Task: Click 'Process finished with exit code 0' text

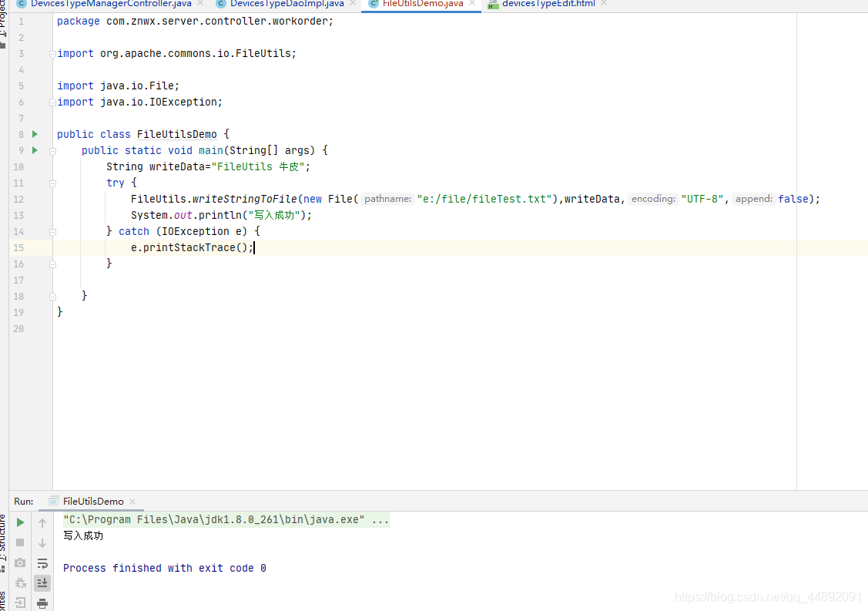Action: coord(164,569)
